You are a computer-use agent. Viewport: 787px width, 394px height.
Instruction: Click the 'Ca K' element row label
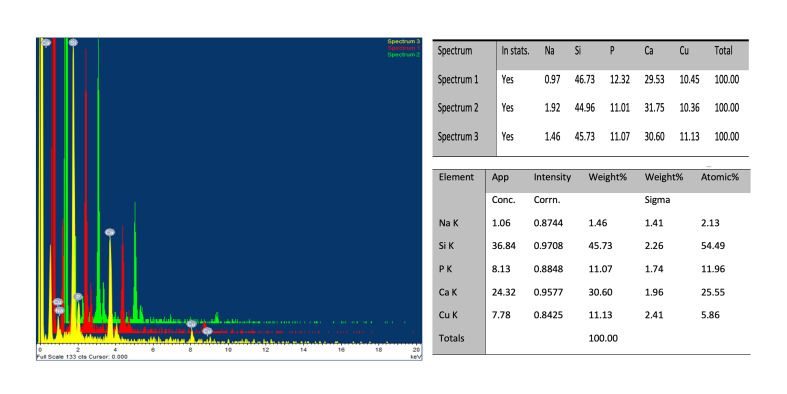448,292
